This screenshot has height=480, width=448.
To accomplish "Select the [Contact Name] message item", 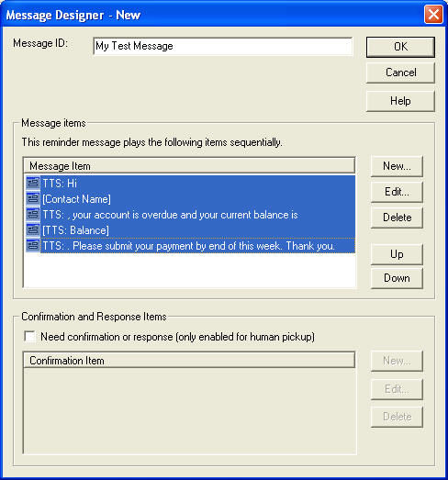I will 189,199.
